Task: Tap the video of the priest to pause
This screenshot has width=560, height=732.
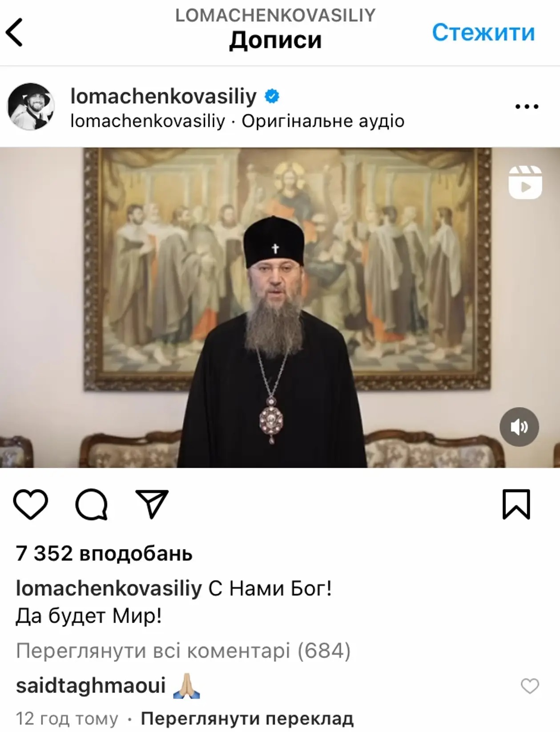Action: pos(280,307)
